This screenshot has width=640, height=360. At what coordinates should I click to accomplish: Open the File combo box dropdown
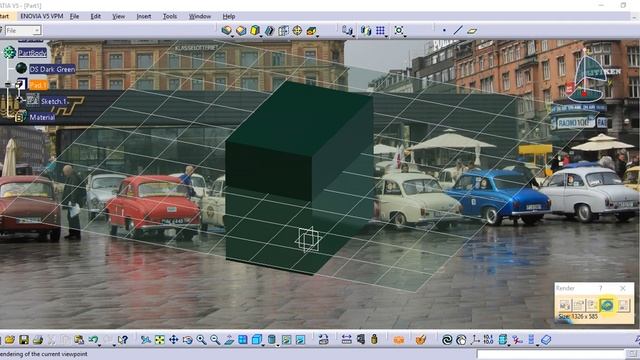(x=36, y=31)
